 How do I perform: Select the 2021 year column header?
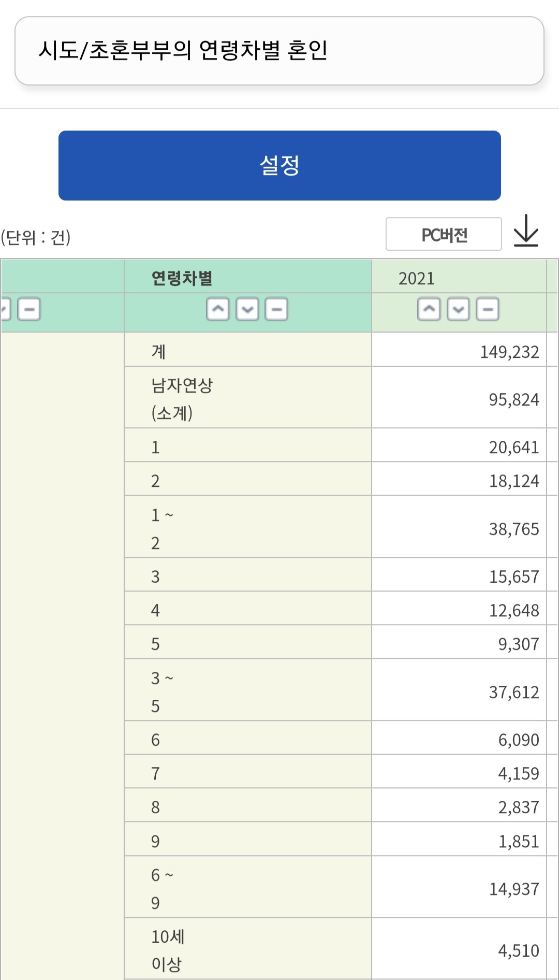tap(417, 279)
